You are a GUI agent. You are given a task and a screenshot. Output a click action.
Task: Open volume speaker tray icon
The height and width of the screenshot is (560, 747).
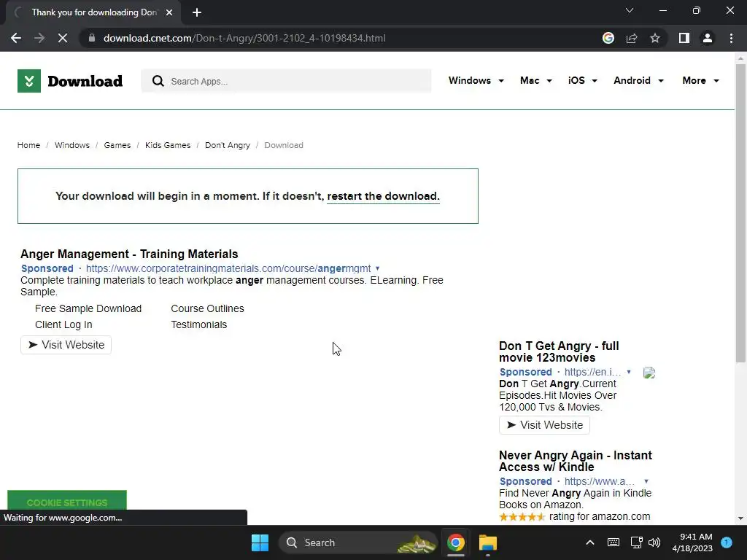(x=654, y=542)
